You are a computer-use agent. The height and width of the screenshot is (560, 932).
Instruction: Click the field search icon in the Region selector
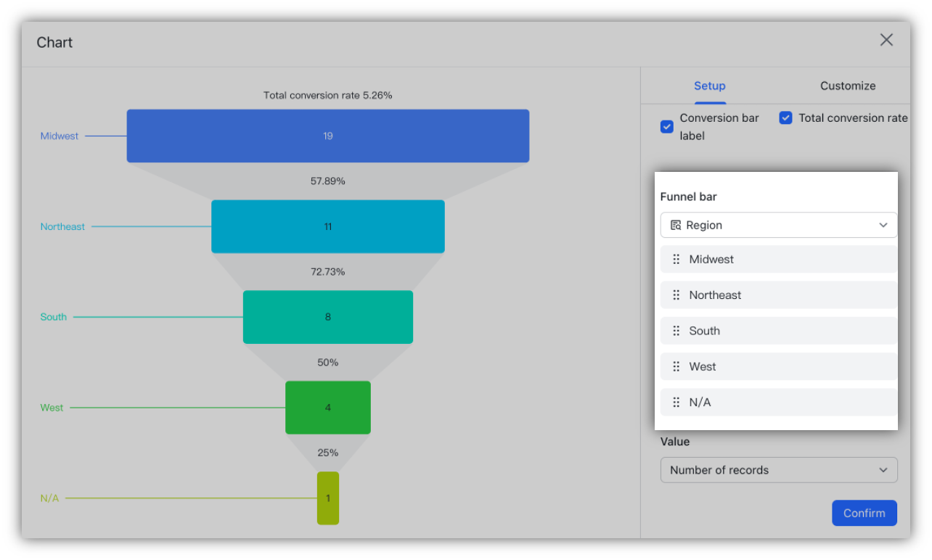pyautogui.click(x=675, y=225)
